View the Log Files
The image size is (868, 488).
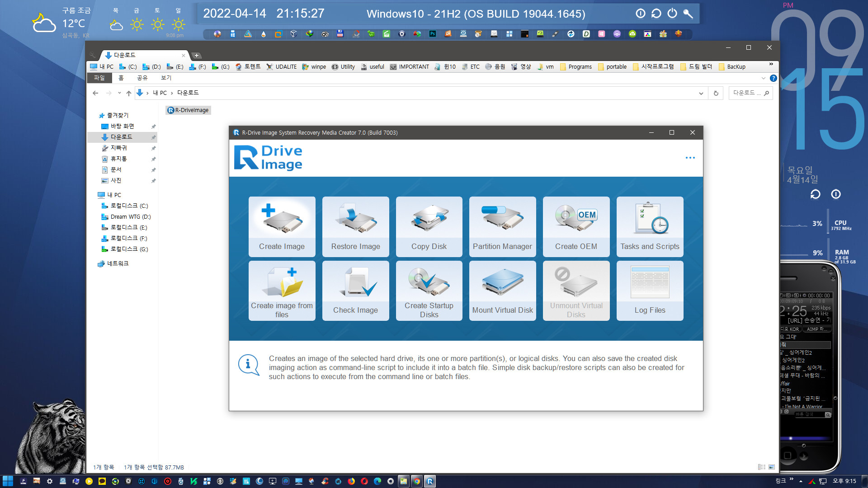pyautogui.click(x=650, y=291)
